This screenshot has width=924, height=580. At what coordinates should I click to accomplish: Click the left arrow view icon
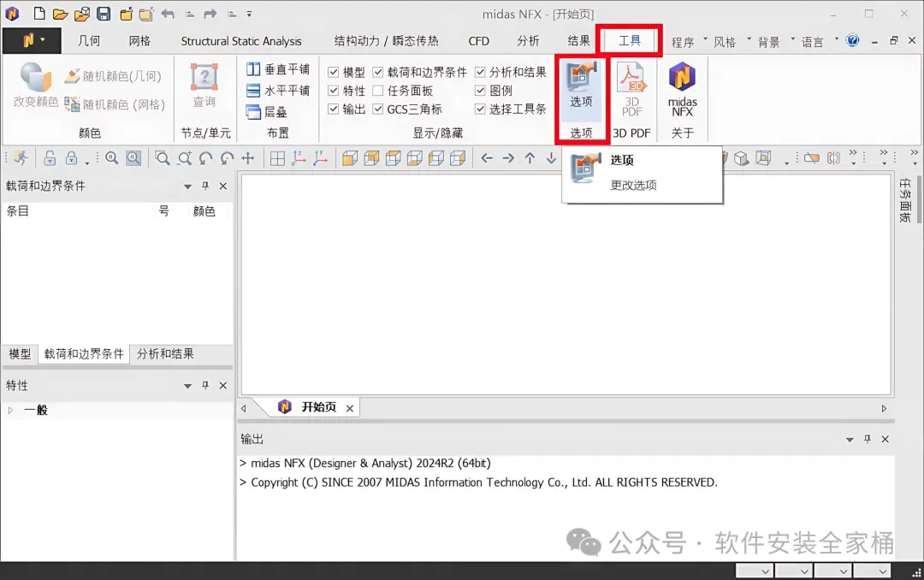tap(487, 158)
